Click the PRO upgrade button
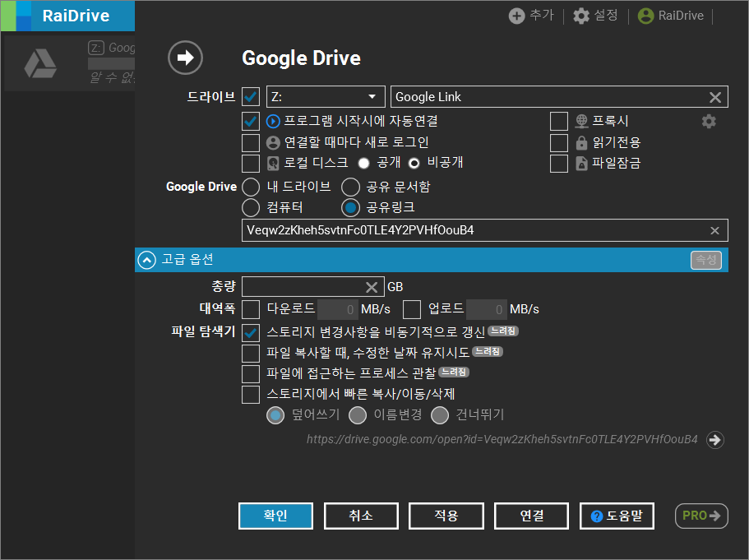The height and width of the screenshot is (560, 749). pyautogui.click(x=701, y=516)
